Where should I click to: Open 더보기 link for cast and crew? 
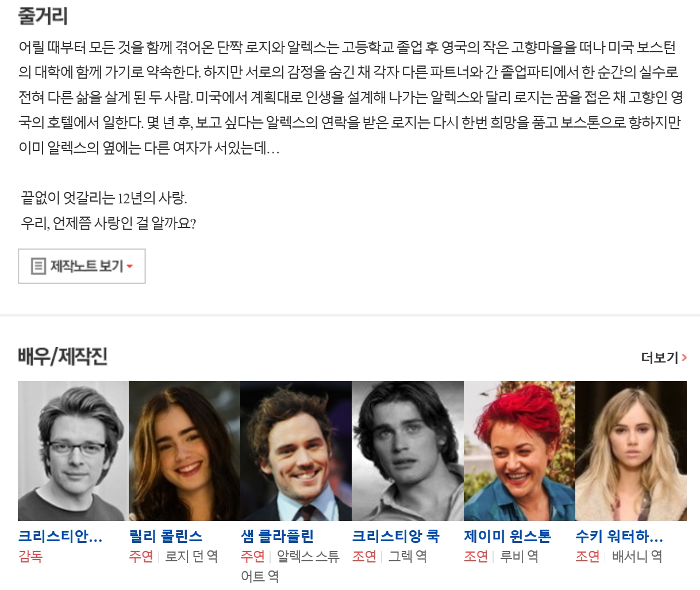tap(664, 357)
